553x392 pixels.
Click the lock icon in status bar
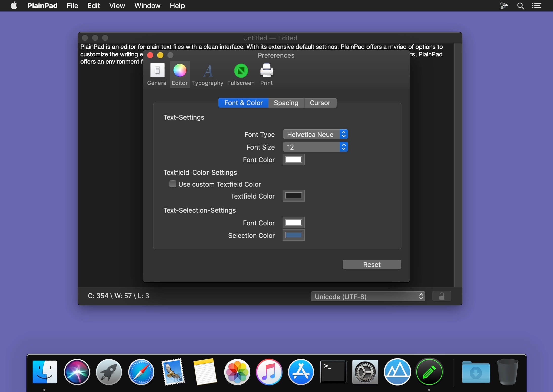pyautogui.click(x=442, y=296)
